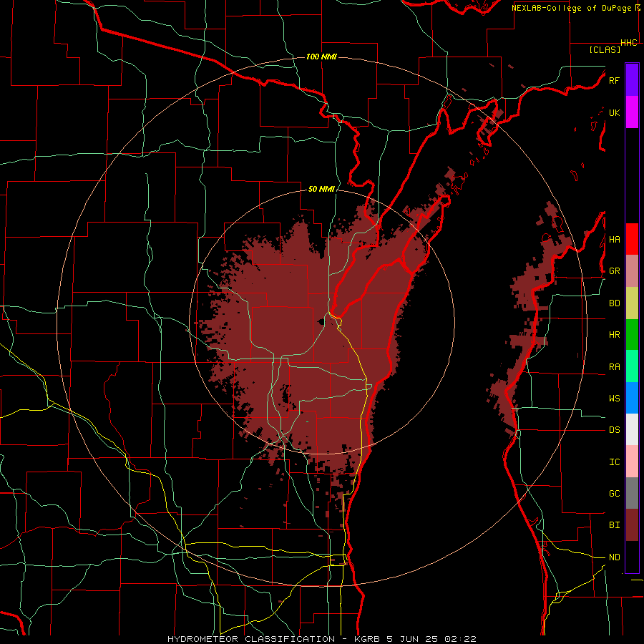Click the ND legend label

[614, 557]
